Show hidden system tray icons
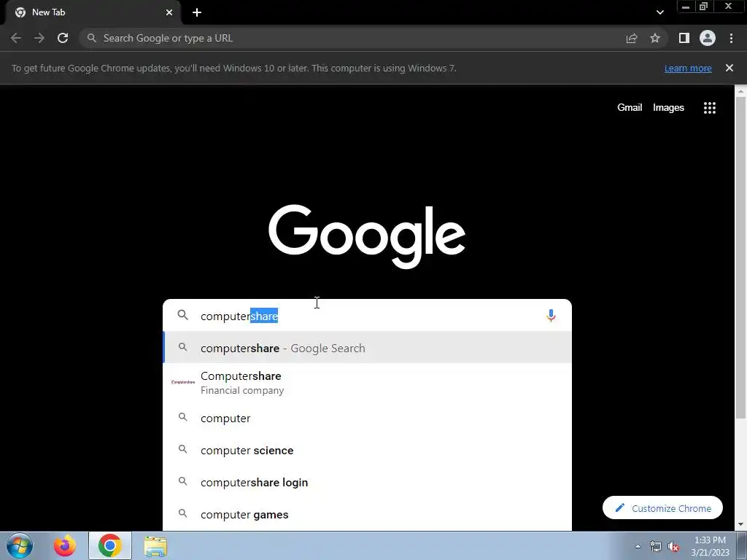Screen dimensions: 747x560 [638, 546]
